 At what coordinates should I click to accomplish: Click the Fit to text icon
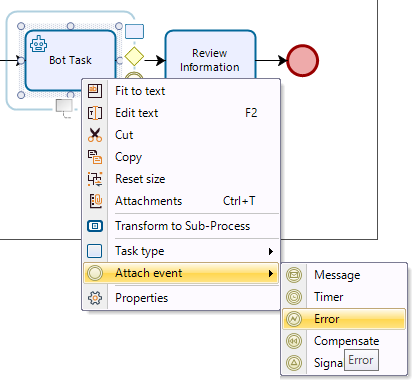(x=95, y=91)
